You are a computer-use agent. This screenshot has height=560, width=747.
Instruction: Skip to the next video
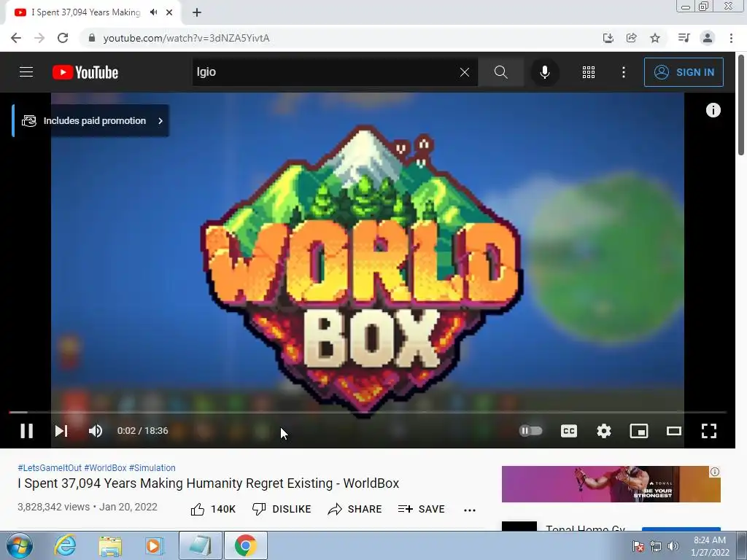[61, 430]
